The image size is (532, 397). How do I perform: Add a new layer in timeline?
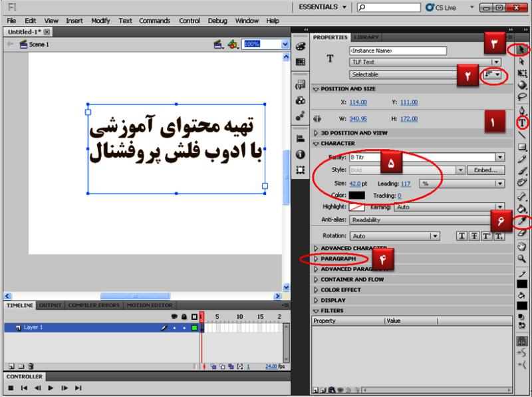coord(11,366)
